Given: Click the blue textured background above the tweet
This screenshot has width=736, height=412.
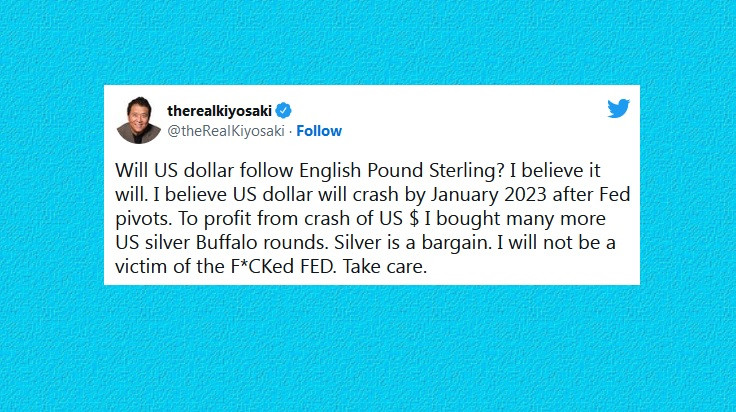Looking at the screenshot, I should pyautogui.click(x=368, y=40).
